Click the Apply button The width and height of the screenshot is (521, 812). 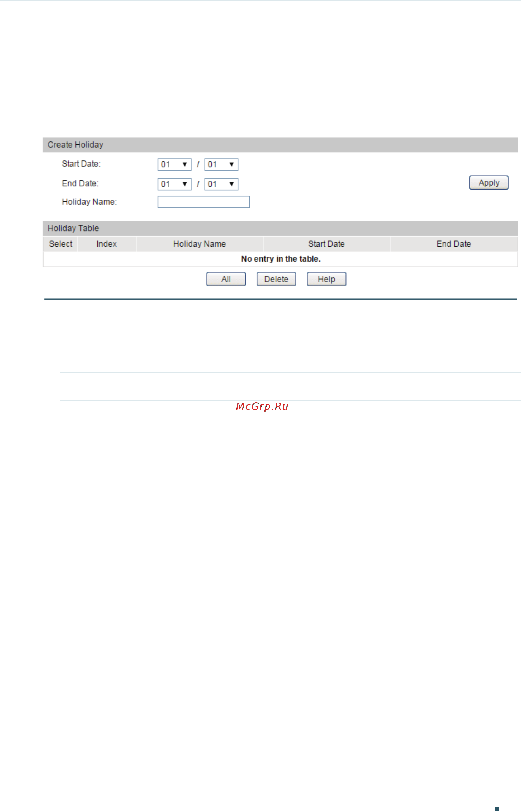[489, 183]
